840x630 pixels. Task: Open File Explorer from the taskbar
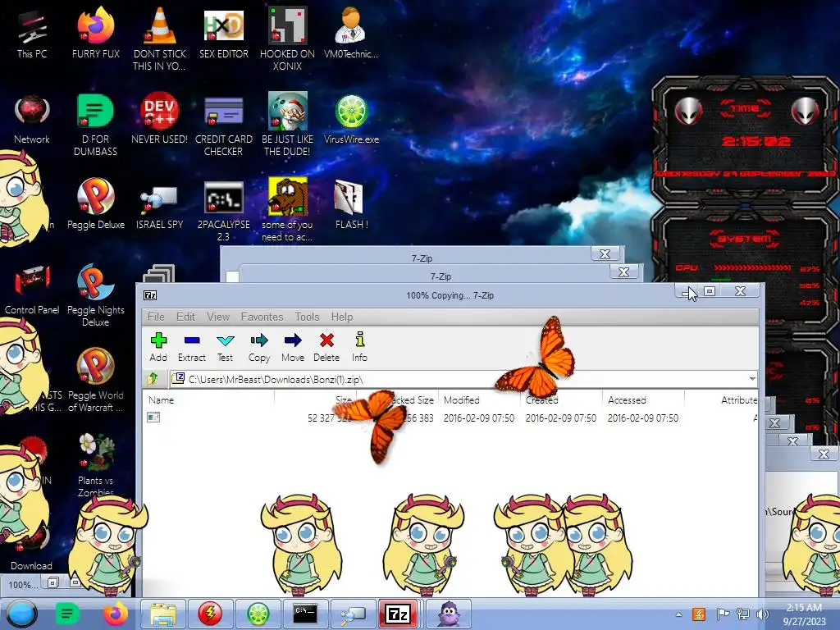click(x=163, y=614)
